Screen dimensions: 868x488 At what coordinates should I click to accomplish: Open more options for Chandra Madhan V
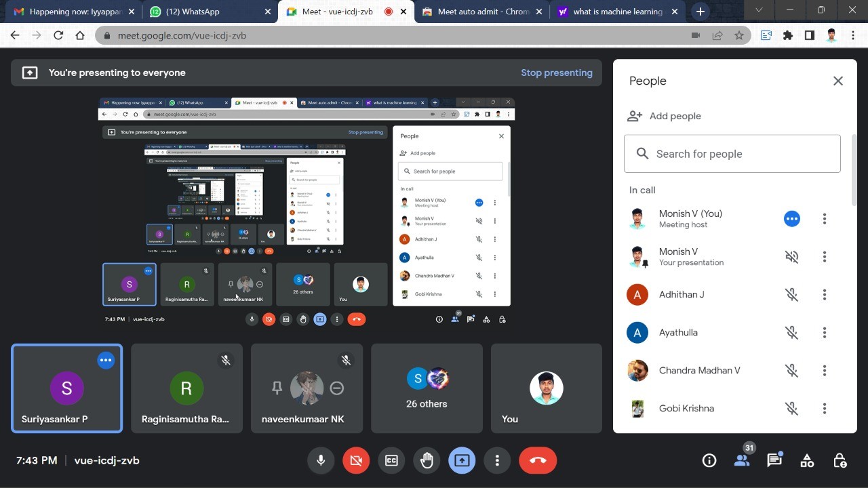point(825,371)
